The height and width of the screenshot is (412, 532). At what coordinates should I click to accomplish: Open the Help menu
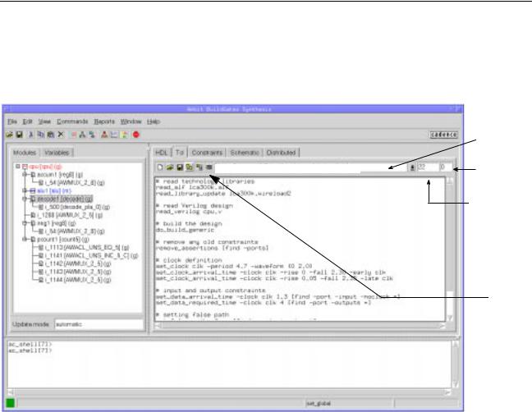[x=154, y=121]
